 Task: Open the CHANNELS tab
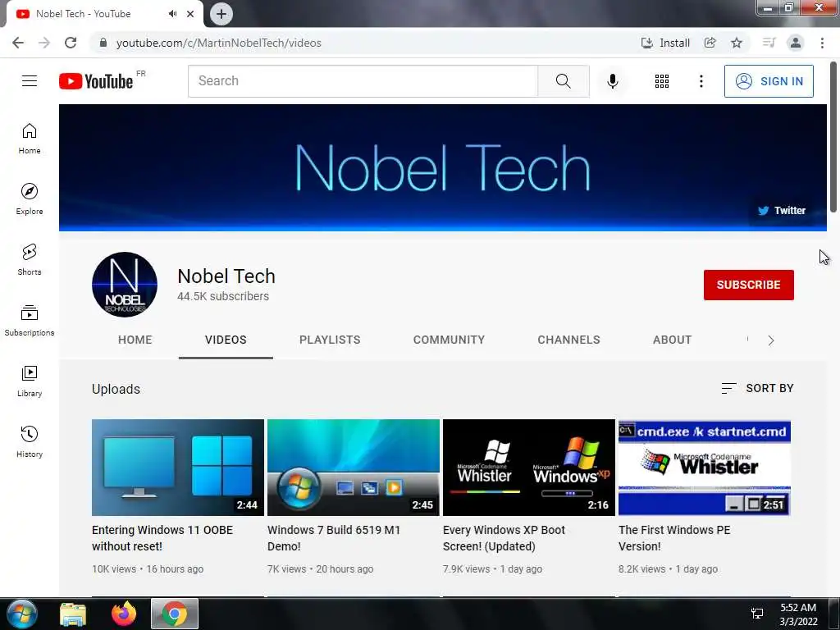(568, 340)
